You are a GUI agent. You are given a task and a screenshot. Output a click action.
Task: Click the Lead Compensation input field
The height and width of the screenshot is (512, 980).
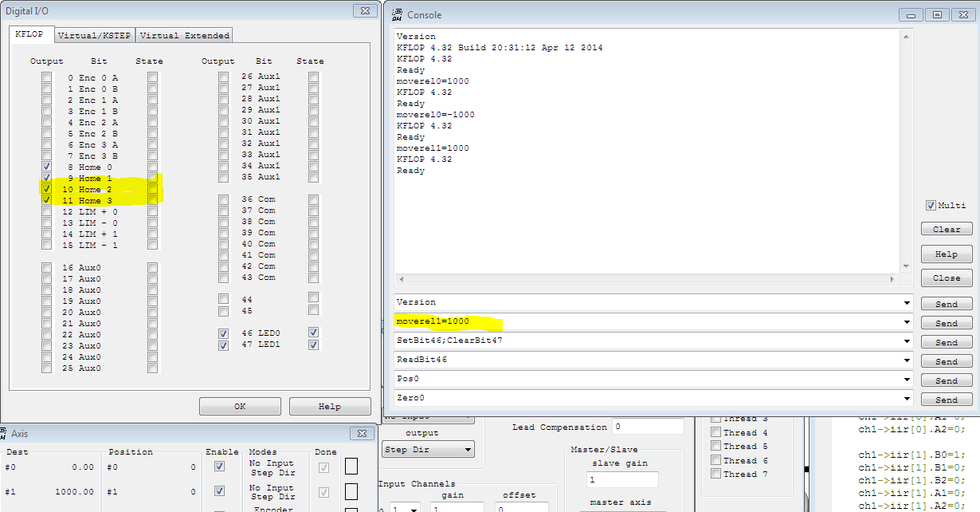pos(648,427)
